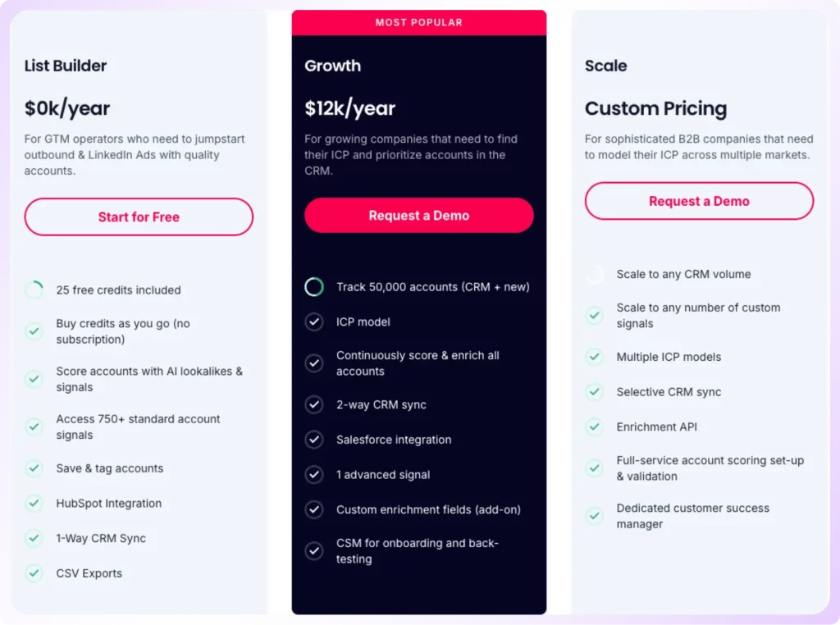
Task: Click checkmark icon beside CSV Exports
Action: coord(34,573)
